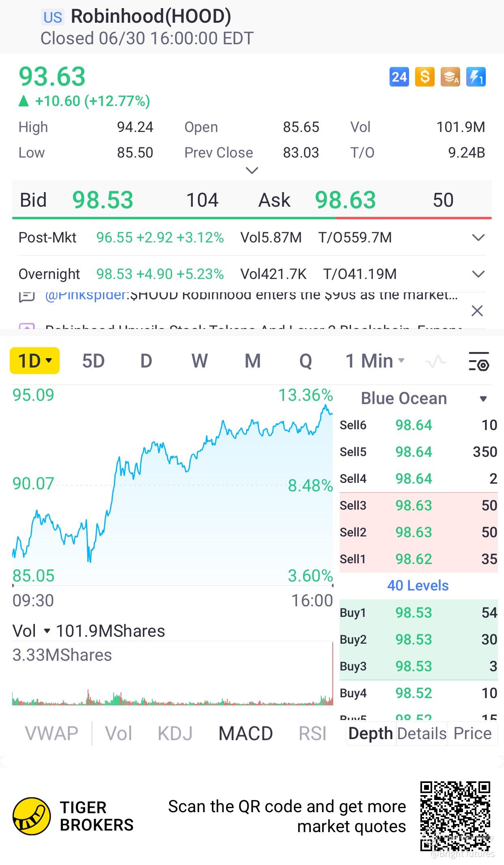This screenshot has width=504, height=865.
Task: Tap the blue lightning bolt badge icon
Action: click(x=476, y=77)
